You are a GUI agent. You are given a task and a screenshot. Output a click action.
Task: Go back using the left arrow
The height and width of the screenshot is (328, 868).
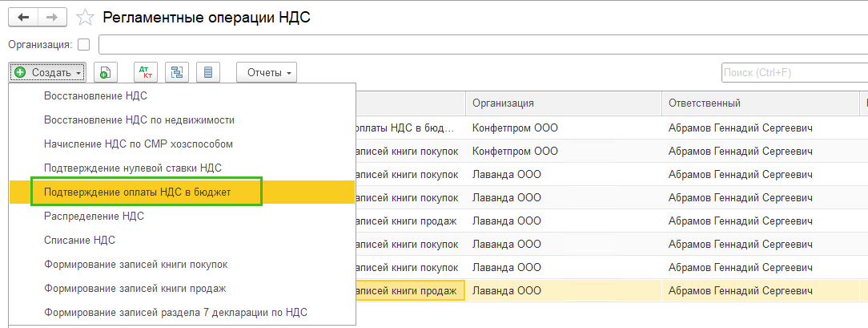point(23,16)
